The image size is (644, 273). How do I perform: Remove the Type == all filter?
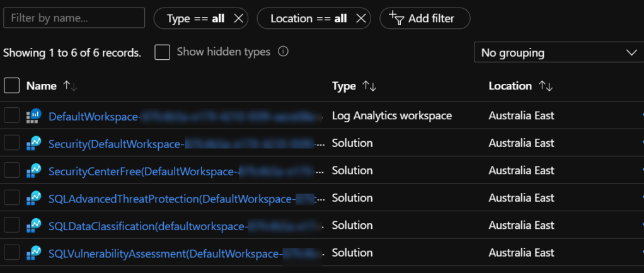click(238, 19)
